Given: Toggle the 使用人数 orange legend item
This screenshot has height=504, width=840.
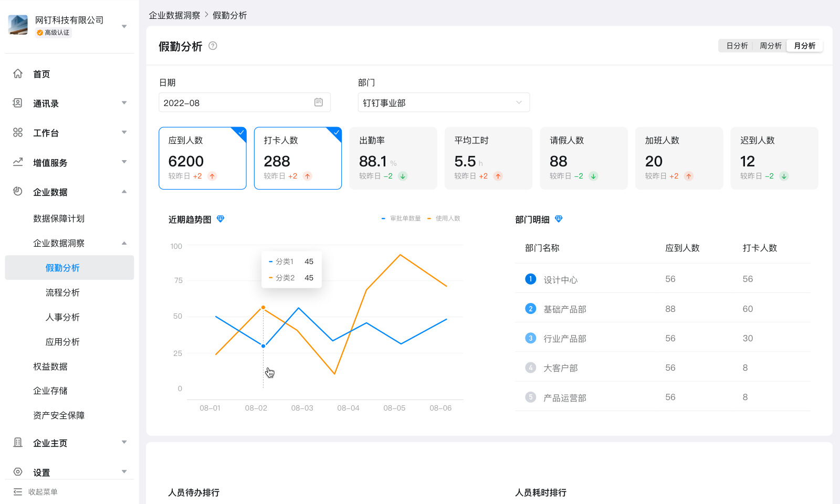Looking at the screenshot, I should pyautogui.click(x=444, y=218).
